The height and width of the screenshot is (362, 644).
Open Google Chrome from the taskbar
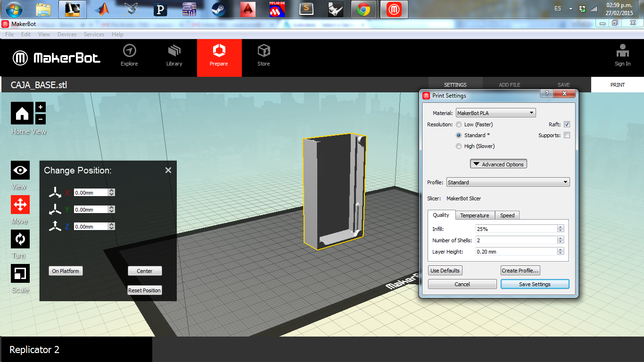click(363, 9)
